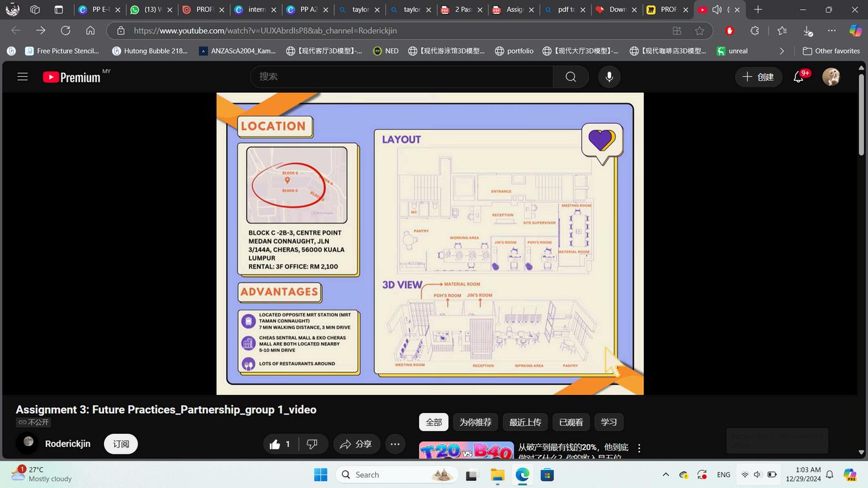Open the Edge tab actions menu

coord(58,10)
